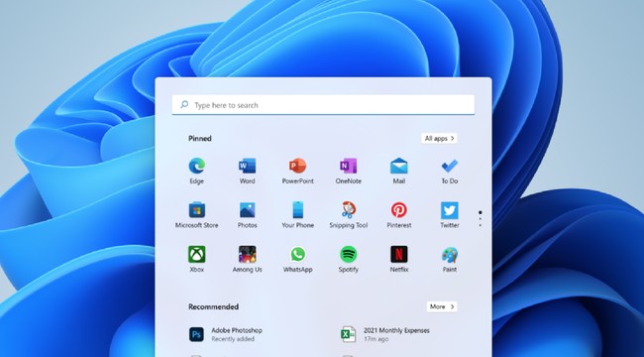The image size is (644, 357).
Task: Launch Spotify from pinned apps
Action: (349, 254)
